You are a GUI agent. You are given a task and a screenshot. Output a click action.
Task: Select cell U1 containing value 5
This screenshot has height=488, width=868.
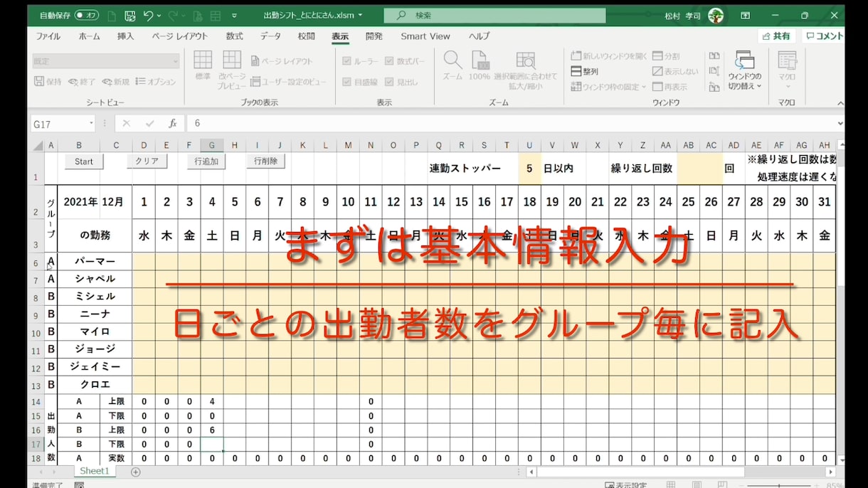click(x=529, y=169)
